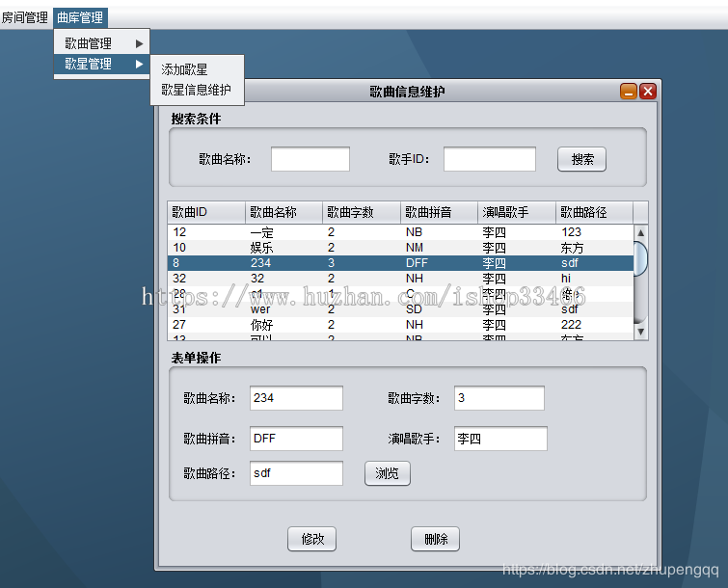The height and width of the screenshot is (588, 728).
Task: Expand the 歌曲管理 submenu arrow
Action: 139,43
